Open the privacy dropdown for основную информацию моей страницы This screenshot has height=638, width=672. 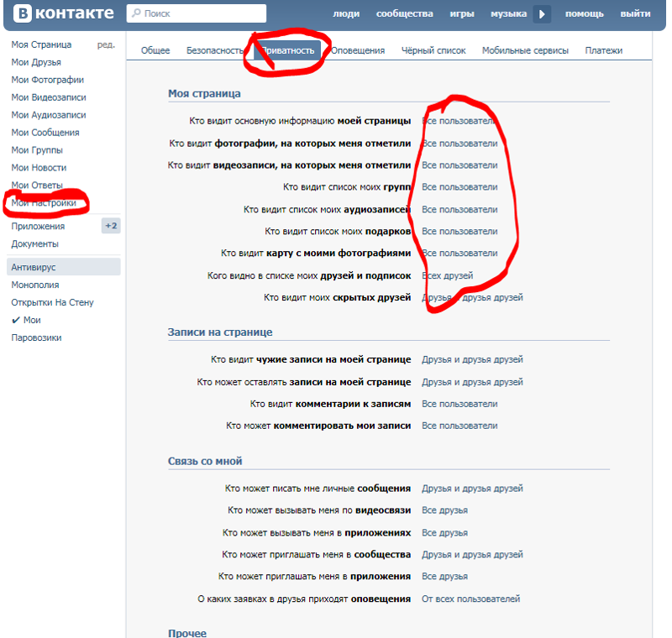[x=459, y=121]
